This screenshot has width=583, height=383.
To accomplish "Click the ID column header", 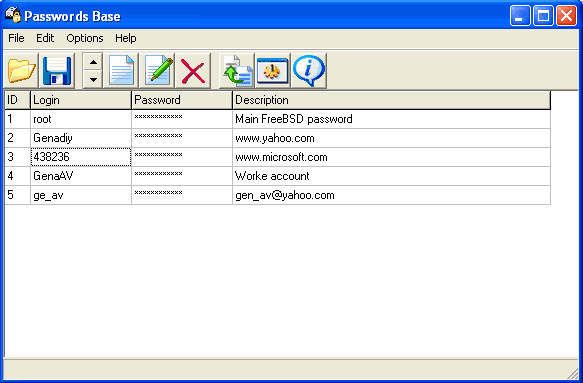I will click(17, 100).
